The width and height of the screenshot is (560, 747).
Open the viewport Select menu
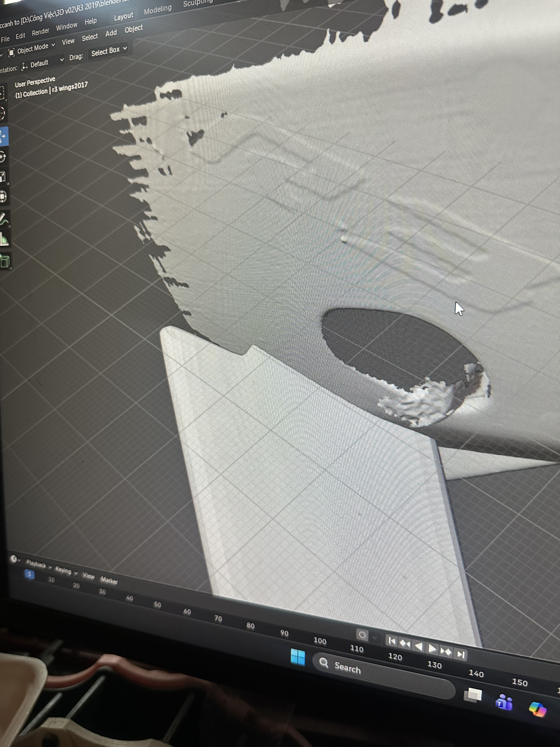(x=90, y=37)
